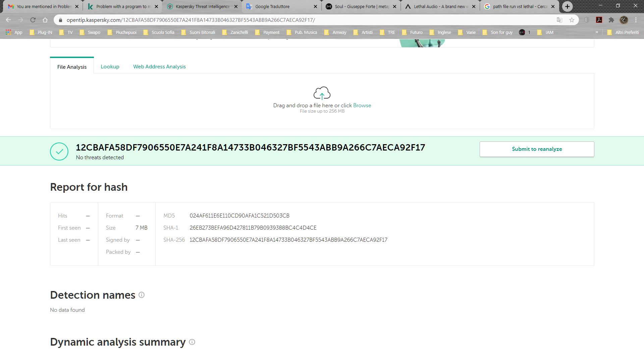Open the Zanichelli bookmarks folder
Image resolution: width=644 pixels, height=352 pixels.
[235, 32]
